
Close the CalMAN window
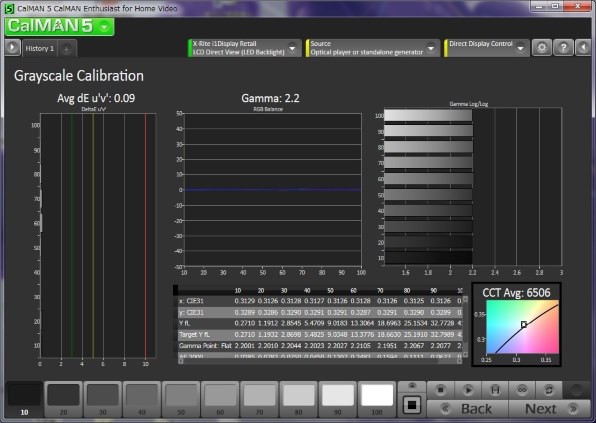577,6
